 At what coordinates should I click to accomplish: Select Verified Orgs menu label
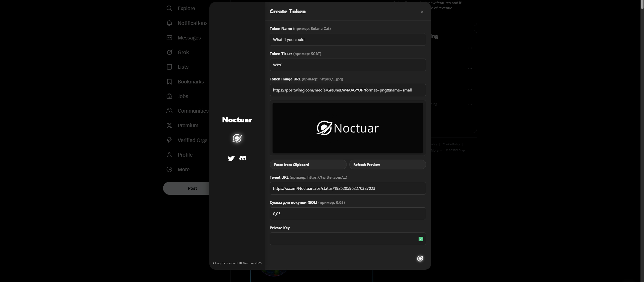pos(193,140)
